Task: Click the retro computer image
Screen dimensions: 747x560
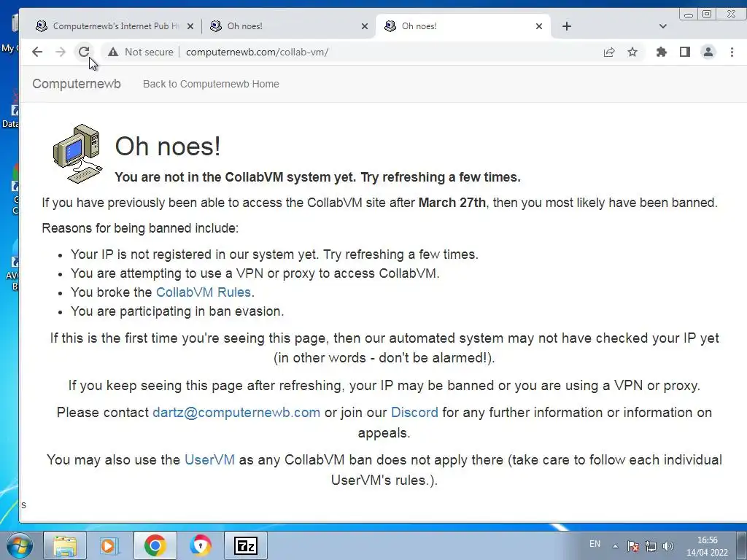Action: 77,153
